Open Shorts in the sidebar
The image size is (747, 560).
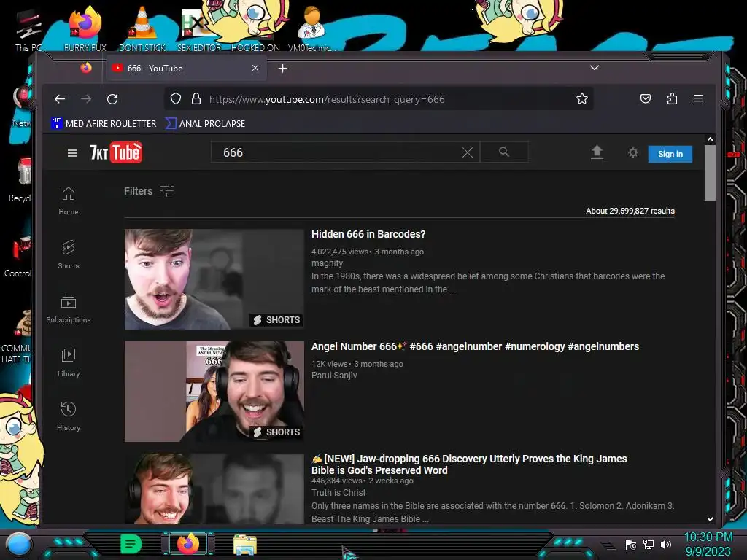point(69,254)
